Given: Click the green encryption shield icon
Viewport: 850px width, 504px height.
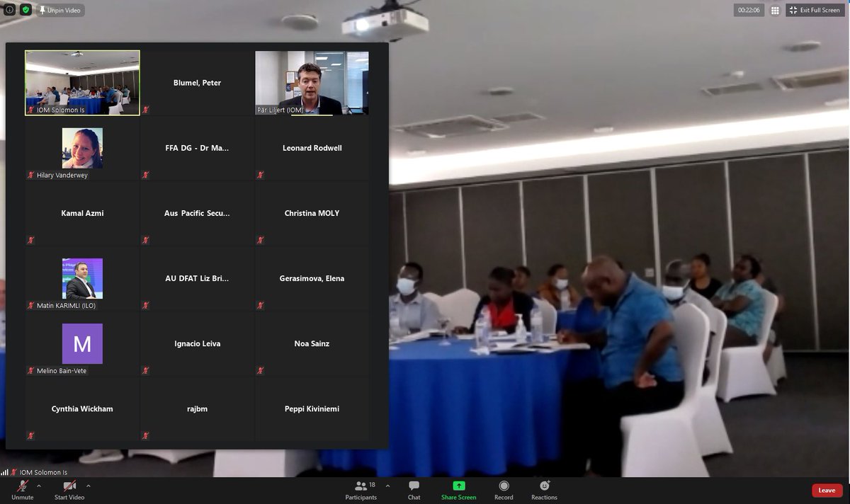Looking at the screenshot, I should [x=25, y=10].
